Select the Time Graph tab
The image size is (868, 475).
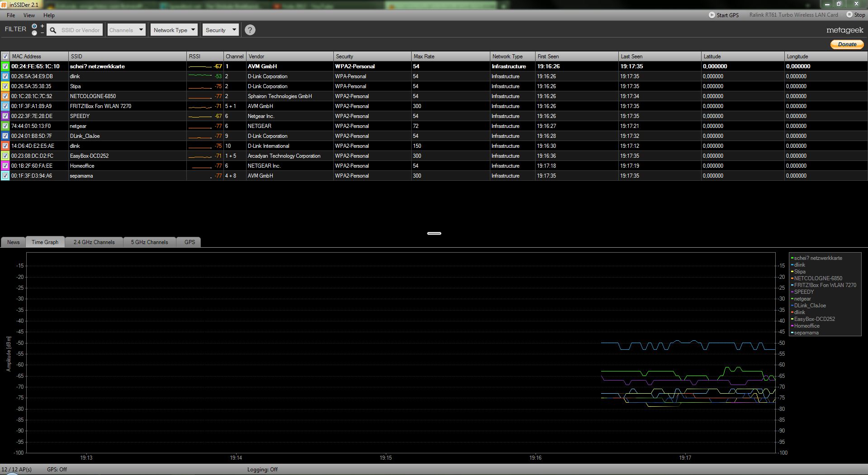point(45,242)
